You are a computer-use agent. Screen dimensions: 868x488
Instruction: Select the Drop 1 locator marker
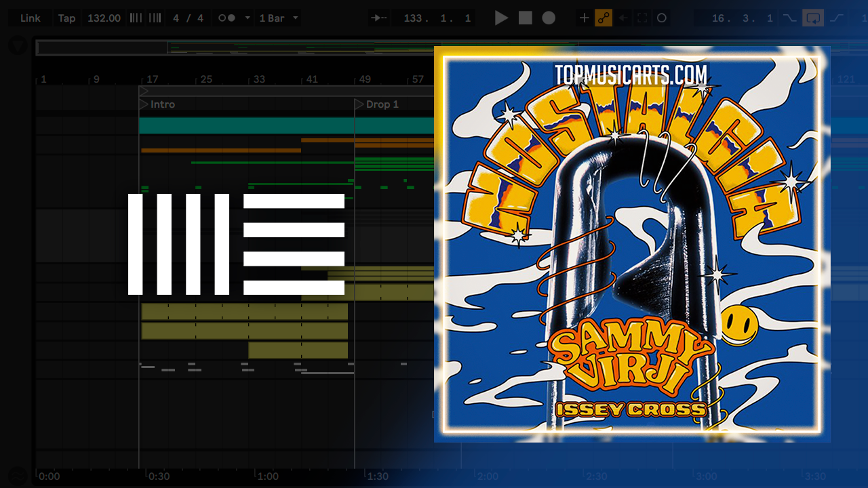(359, 104)
